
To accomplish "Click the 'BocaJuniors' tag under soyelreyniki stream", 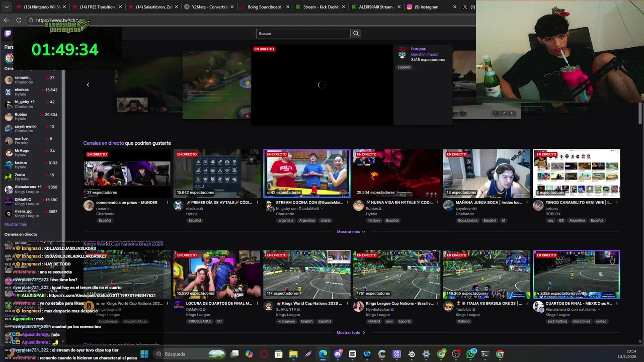I will coord(468,220).
